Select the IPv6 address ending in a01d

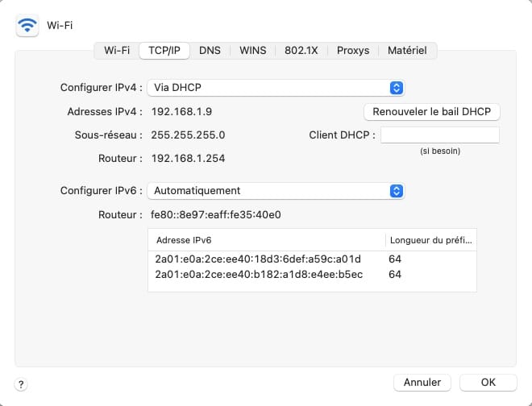(258, 259)
